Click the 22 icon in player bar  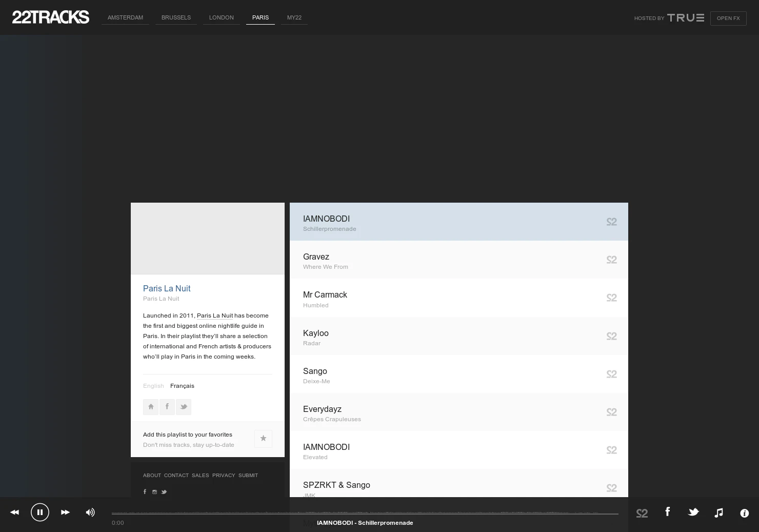click(x=642, y=513)
